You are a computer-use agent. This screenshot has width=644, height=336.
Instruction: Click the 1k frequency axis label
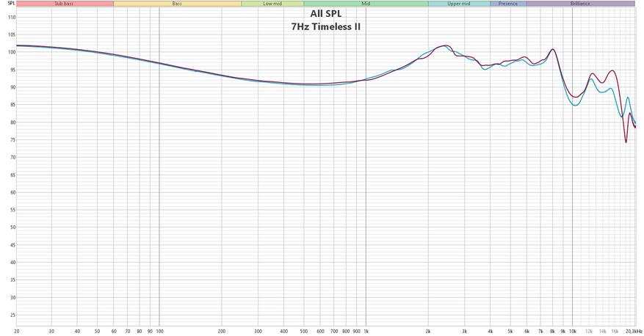point(366,331)
